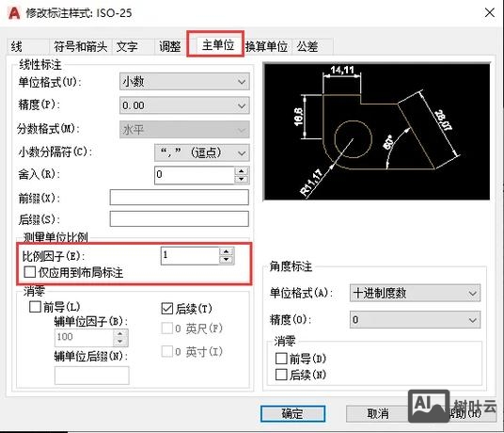Open the 单位格式(U) dropdown showing 小数
This screenshot has height=433, width=504.
point(184,82)
